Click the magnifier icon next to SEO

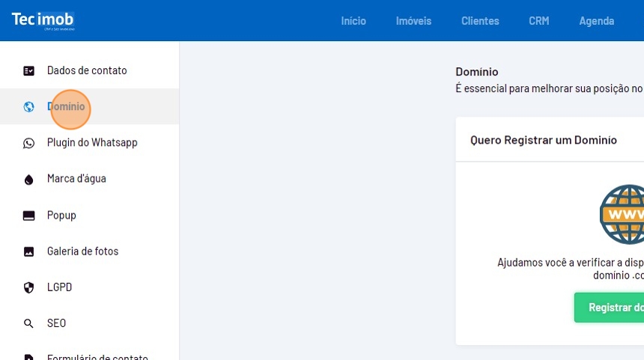(29, 323)
